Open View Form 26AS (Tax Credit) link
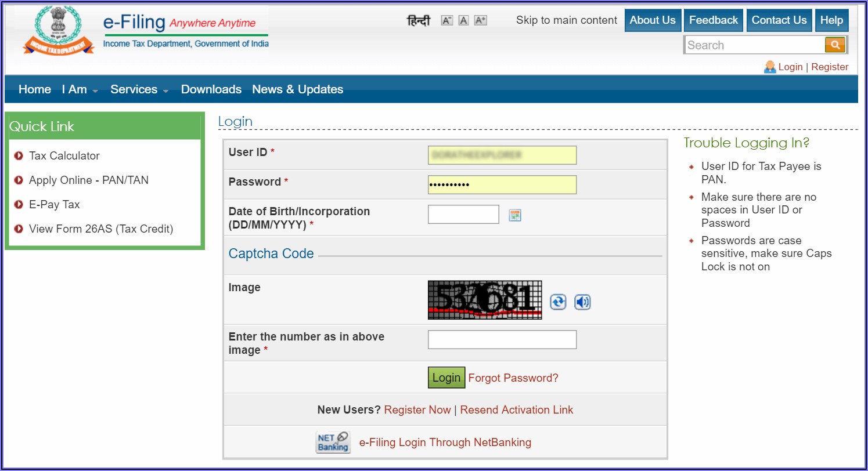Image resolution: width=868 pixels, height=471 pixels. (x=100, y=229)
